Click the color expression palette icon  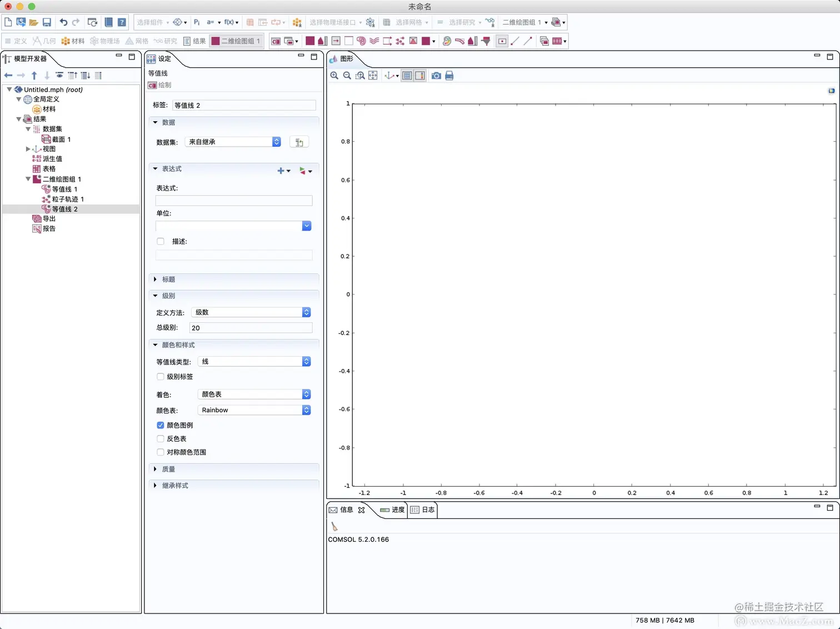coord(447,41)
